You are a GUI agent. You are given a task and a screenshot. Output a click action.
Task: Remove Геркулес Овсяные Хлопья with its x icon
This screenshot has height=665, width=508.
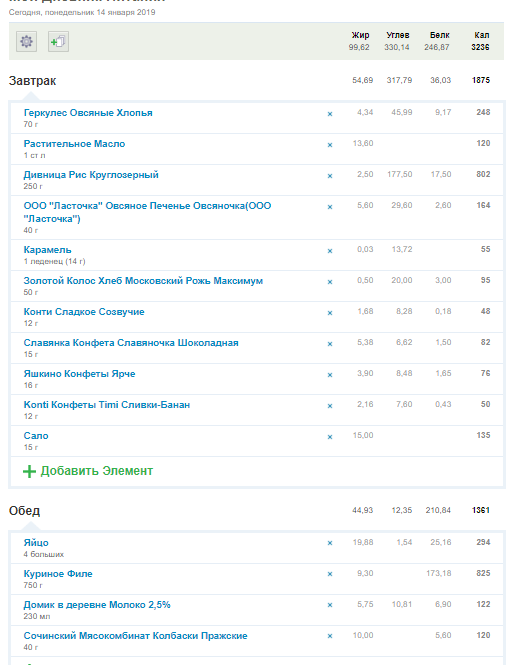pyautogui.click(x=330, y=114)
